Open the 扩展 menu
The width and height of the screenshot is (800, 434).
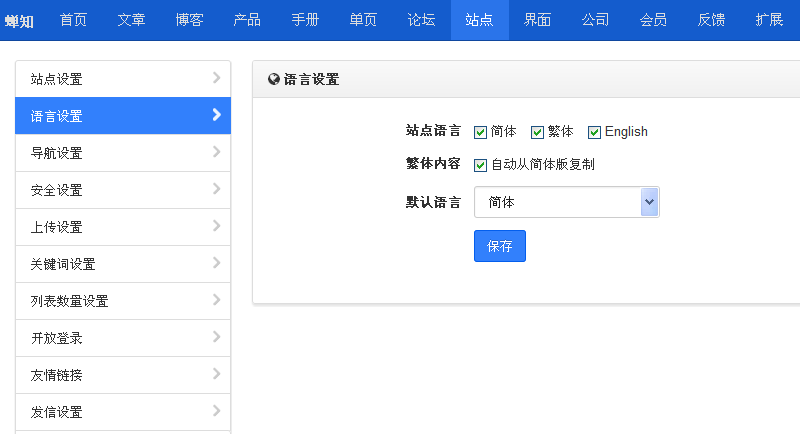(x=769, y=20)
